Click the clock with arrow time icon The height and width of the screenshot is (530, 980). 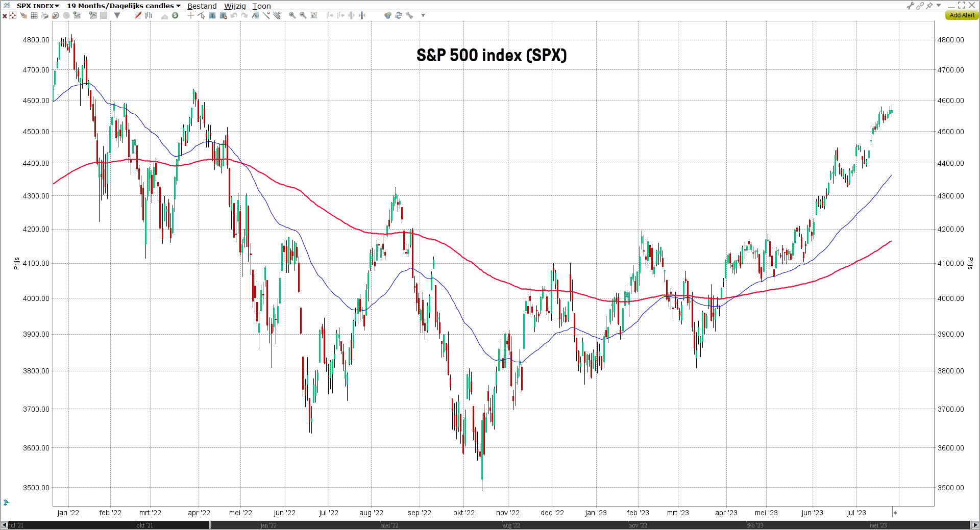tap(56, 15)
